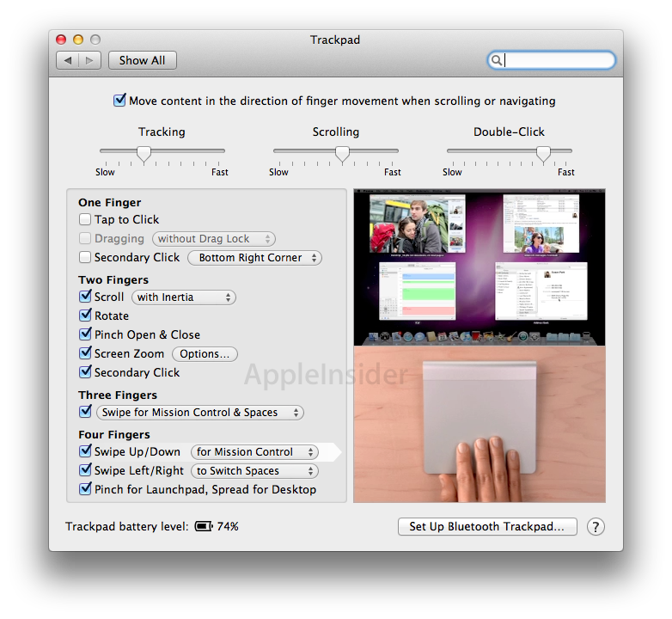Toggle Move content in direction of finger movement
This screenshot has width=672, height=619.
point(119,101)
